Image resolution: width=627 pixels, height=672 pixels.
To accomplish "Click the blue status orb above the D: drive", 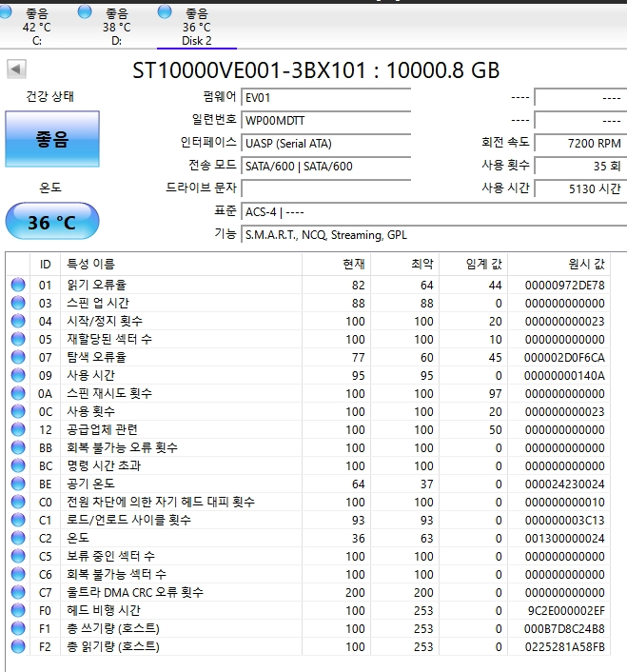I will 85,11.
